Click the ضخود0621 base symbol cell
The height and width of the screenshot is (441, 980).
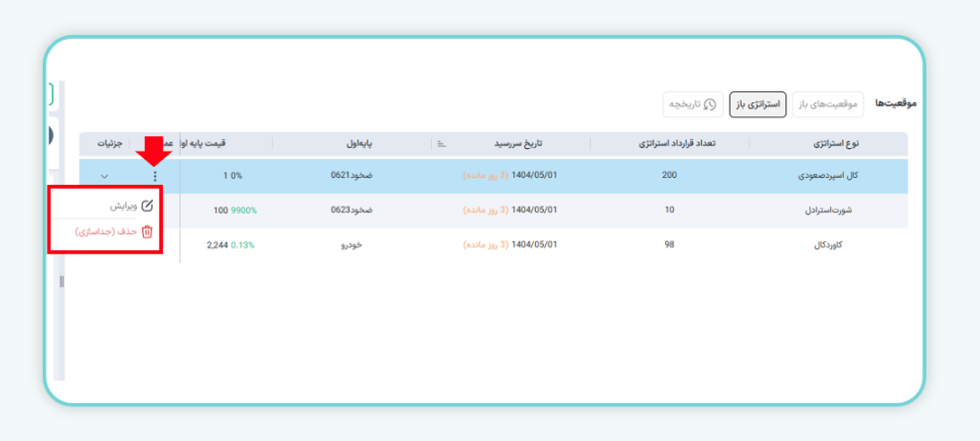[x=352, y=176]
